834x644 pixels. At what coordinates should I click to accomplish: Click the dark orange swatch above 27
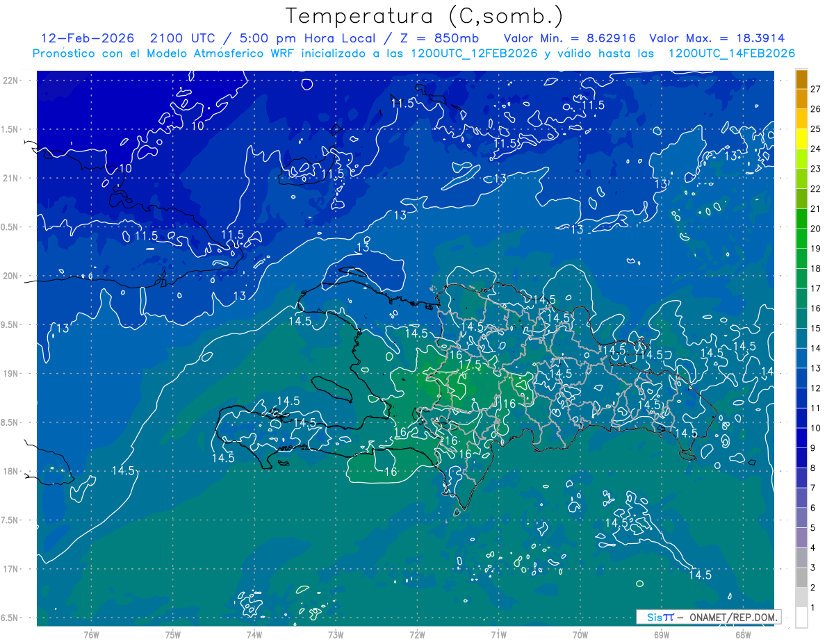801,79
